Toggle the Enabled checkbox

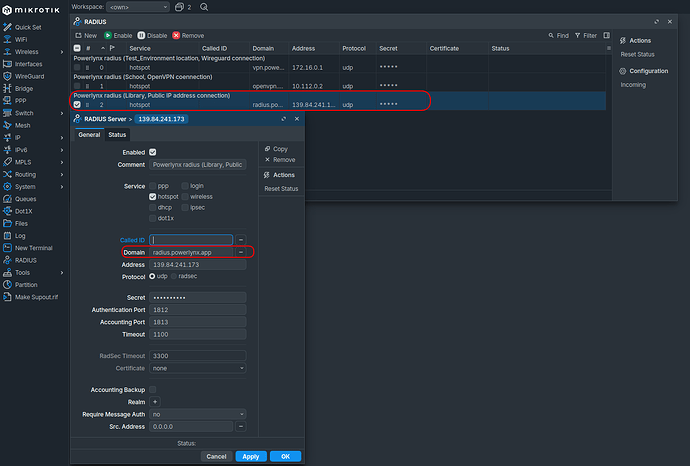click(152, 152)
